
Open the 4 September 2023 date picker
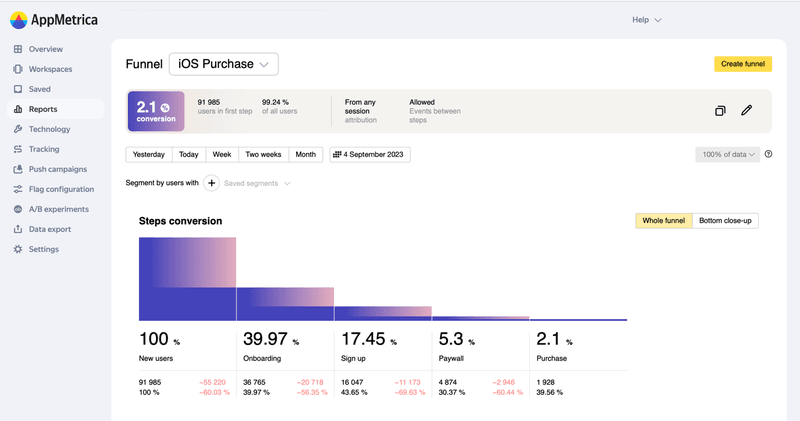(370, 155)
